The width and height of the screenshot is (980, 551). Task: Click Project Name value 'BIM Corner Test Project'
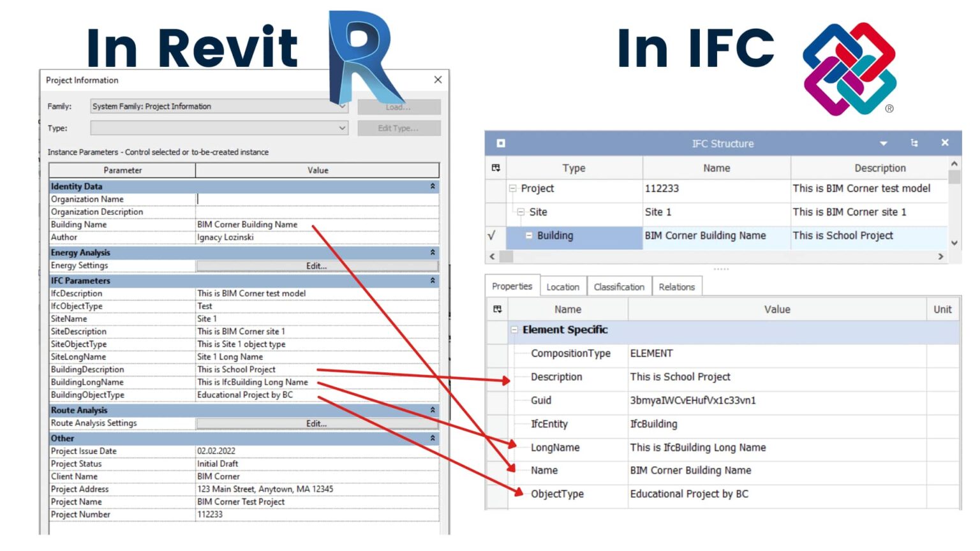point(241,502)
